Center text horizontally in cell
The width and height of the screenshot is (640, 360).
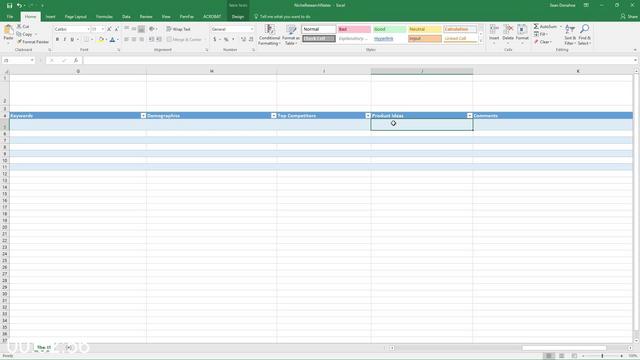click(134, 40)
